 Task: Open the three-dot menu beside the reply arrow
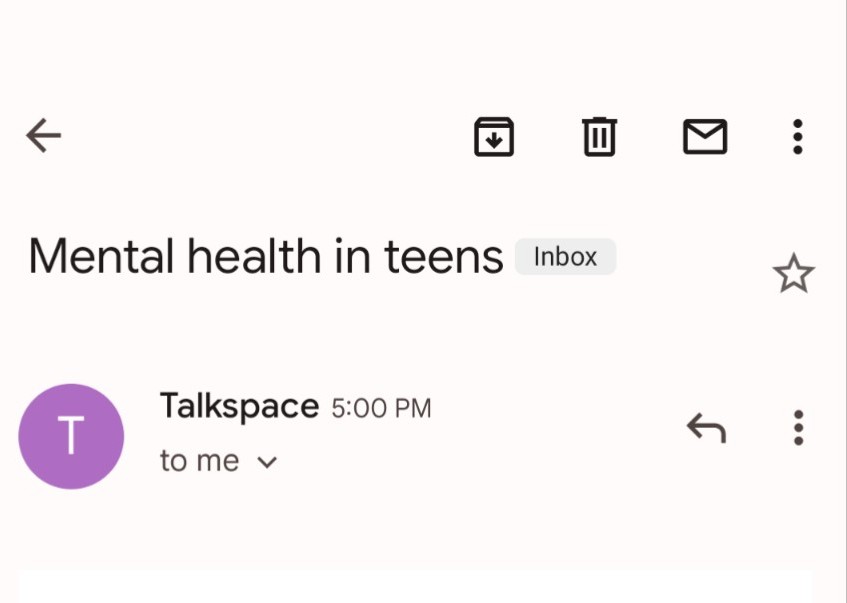tap(798, 428)
